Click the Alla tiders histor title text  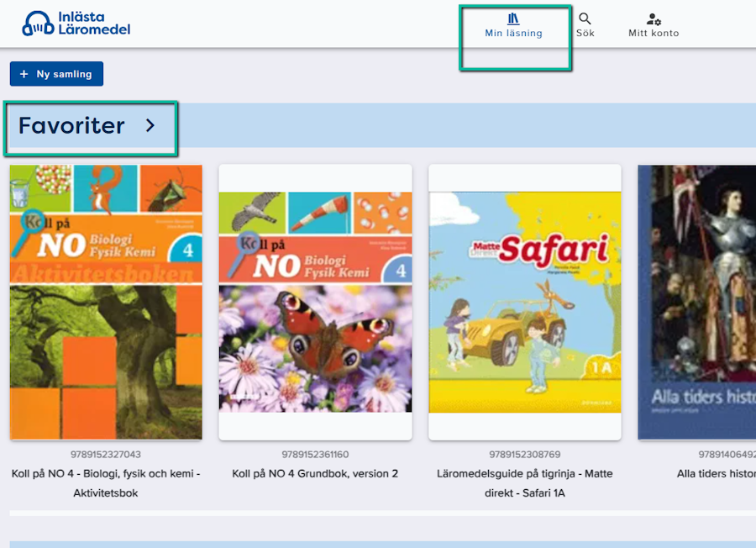tap(716, 474)
